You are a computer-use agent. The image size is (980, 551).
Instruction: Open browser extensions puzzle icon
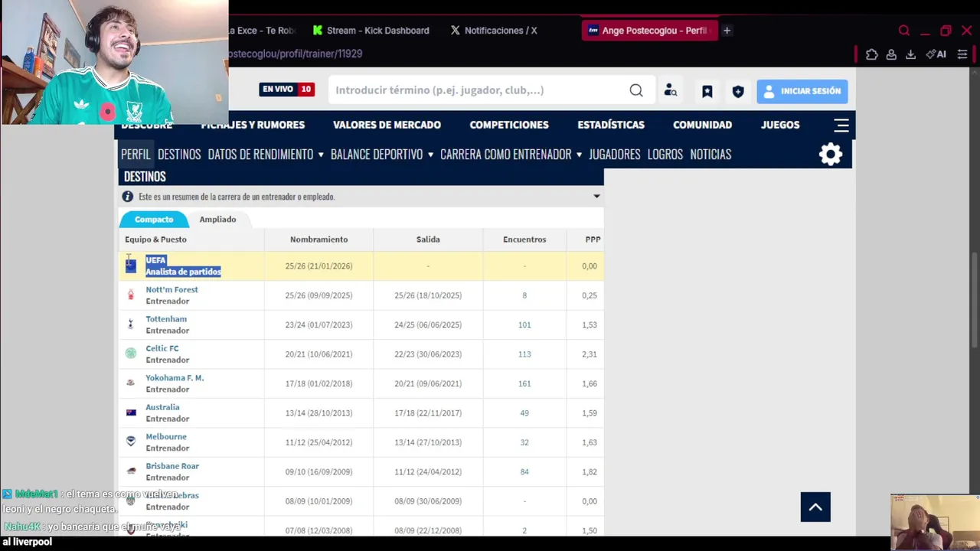coord(872,54)
